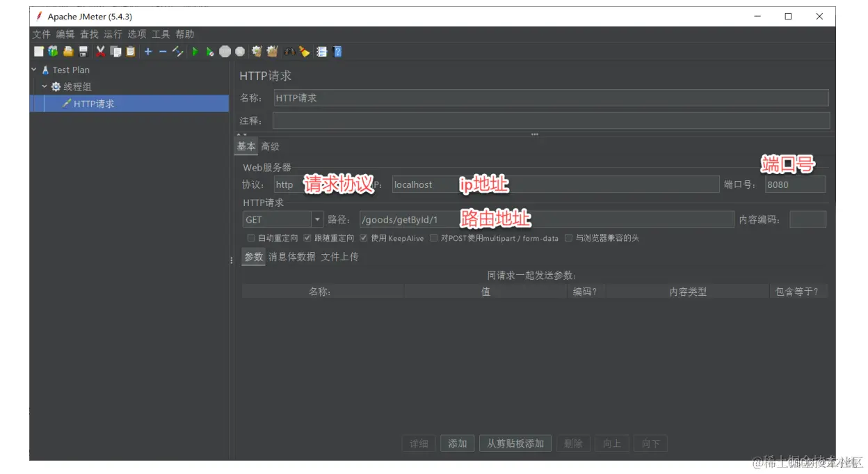Click the 内容编码 input field
This screenshot has height=474, width=868.
808,219
